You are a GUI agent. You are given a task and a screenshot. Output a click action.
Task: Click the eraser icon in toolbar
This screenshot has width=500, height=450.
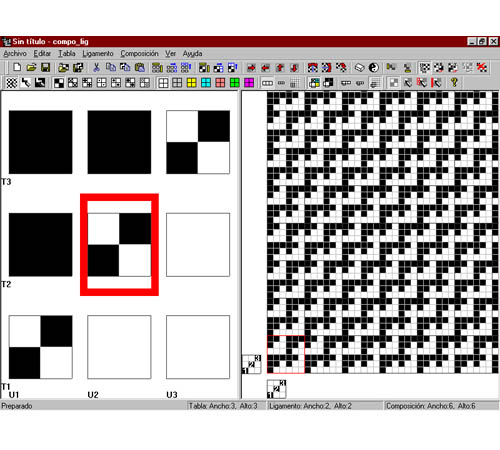[x=359, y=68]
